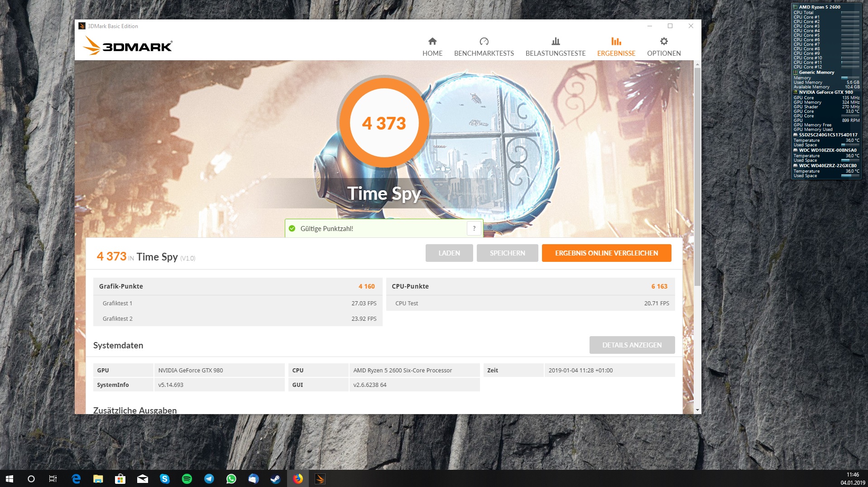Select the ERGEBNISSE tab
Viewport: 868px width, 487px height.
[616, 47]
